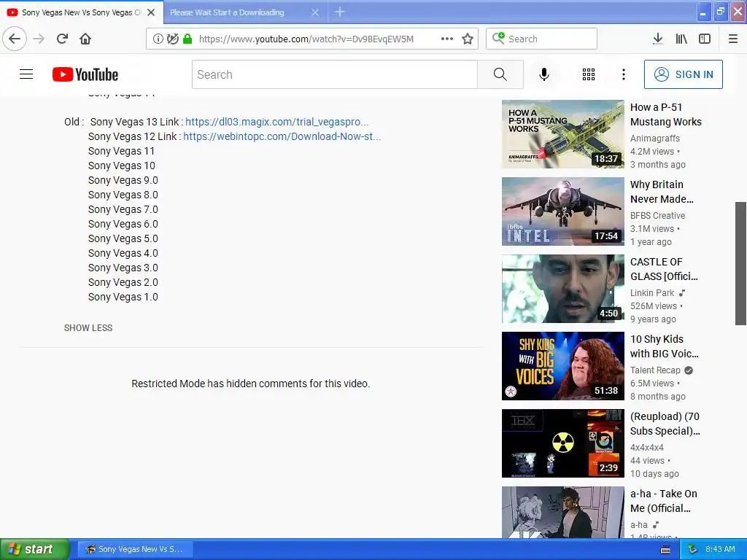Open the Firefox downloads arrow
Screen dimensions: 747x560
(657, 39)
